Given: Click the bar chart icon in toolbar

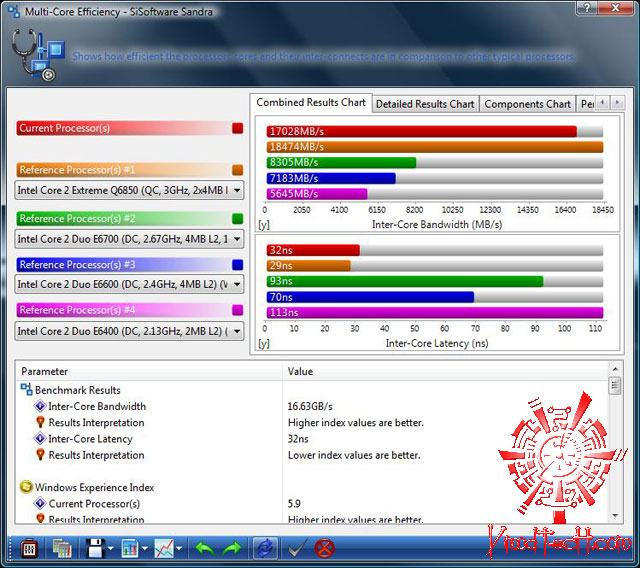Looking at the screenshot, I should point(130,548).
